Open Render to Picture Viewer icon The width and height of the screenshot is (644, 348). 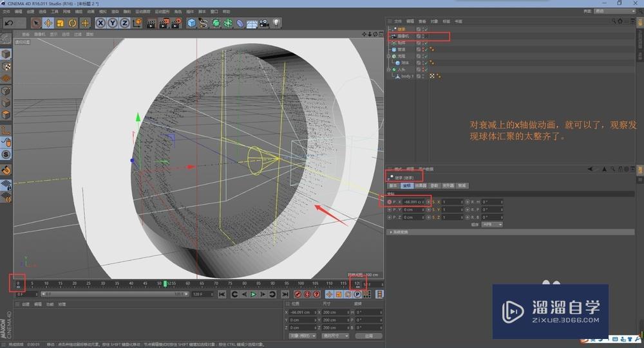coord(164,23)
